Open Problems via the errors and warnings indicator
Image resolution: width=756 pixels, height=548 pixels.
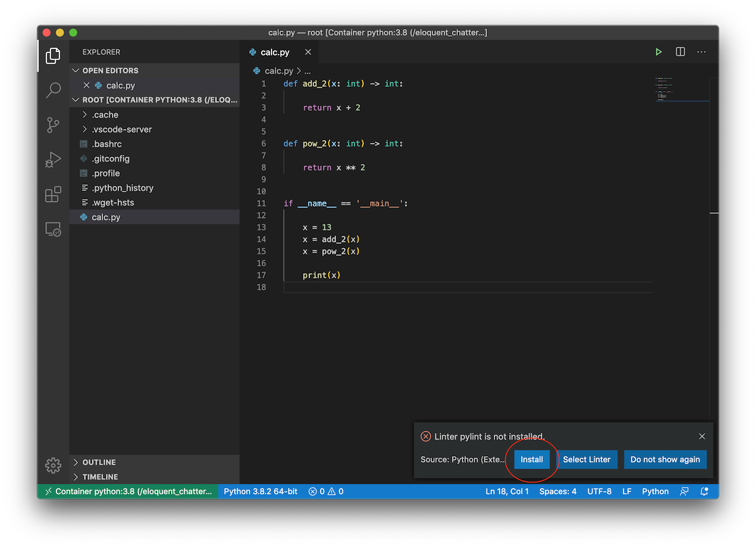(325, 491)
